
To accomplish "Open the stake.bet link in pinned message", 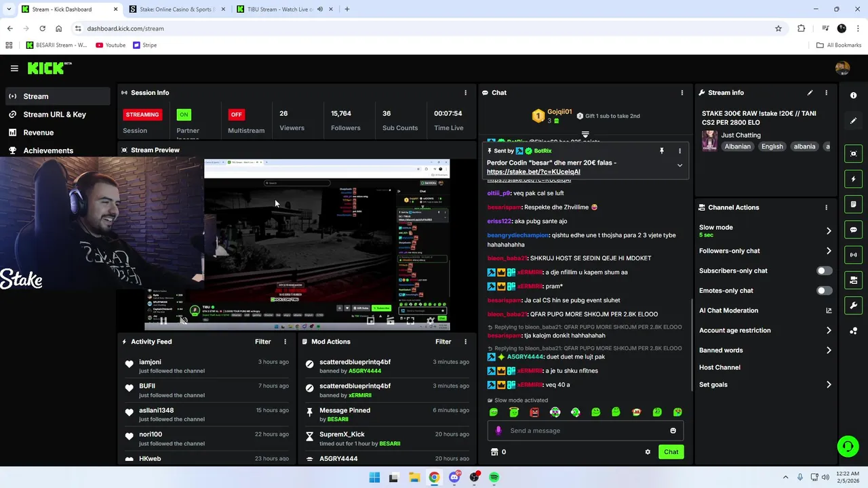I will (x=533, y=171).
